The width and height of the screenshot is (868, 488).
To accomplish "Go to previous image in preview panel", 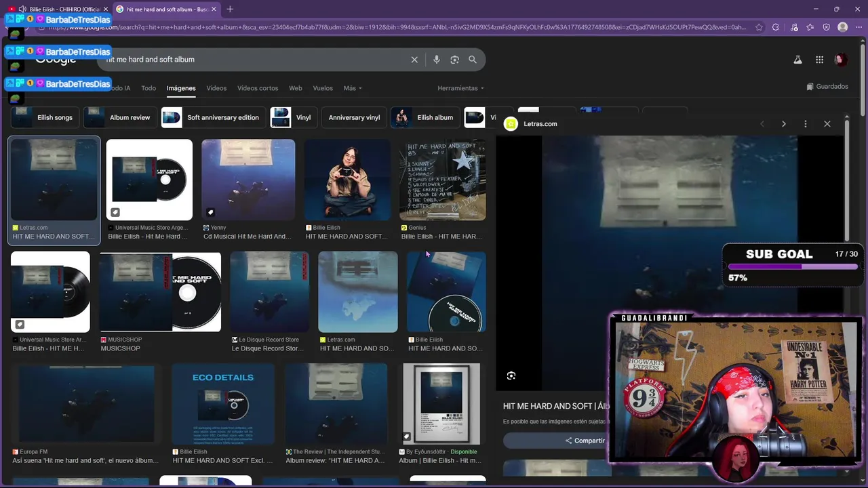I will click(762, 124).
